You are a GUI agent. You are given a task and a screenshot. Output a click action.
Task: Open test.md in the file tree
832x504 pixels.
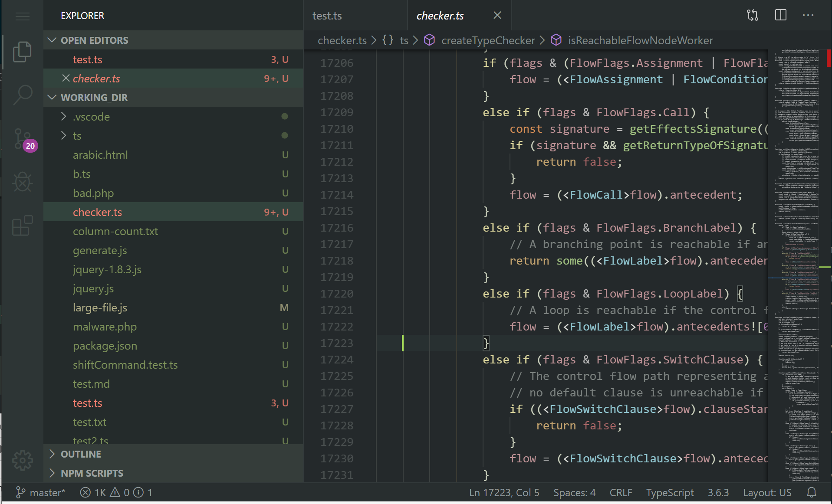[x=173, y=384]
